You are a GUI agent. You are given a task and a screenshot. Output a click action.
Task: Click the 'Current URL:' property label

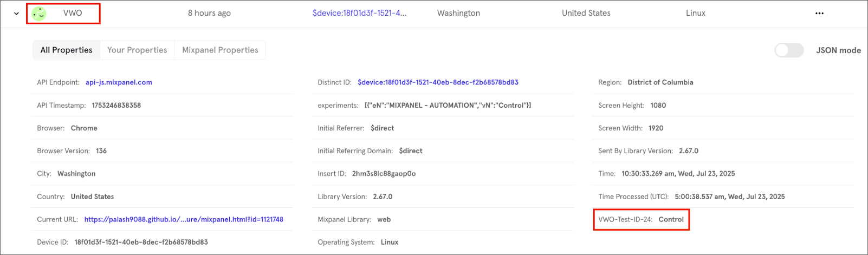click(57, 219)
